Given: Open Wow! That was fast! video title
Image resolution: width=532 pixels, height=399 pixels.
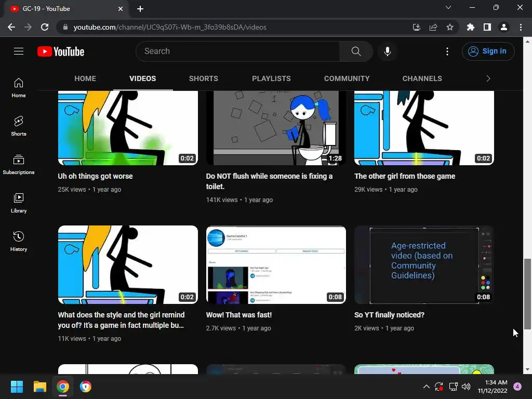Looking at the screenshot, I should (x=239, y=315).
